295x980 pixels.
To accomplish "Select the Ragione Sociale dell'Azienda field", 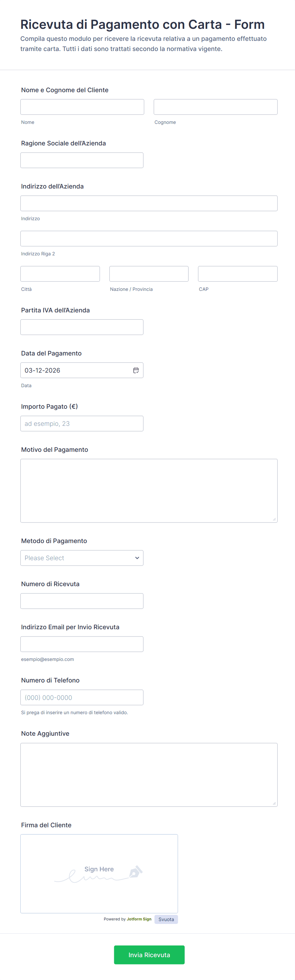I will click(x=82, y=160).
